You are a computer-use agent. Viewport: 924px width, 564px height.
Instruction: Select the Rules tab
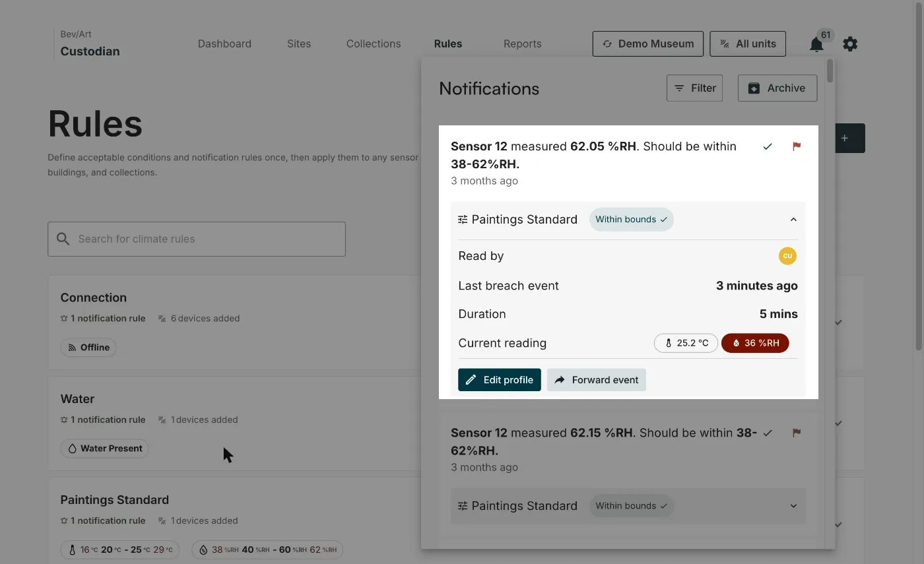tap(448, 44)
